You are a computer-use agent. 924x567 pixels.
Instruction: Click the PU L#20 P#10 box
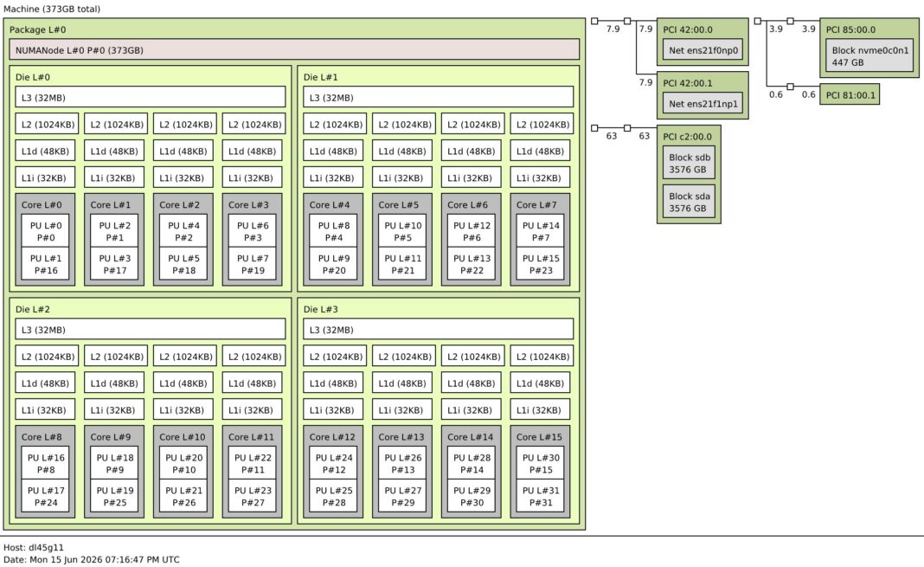tap(183, 463)
